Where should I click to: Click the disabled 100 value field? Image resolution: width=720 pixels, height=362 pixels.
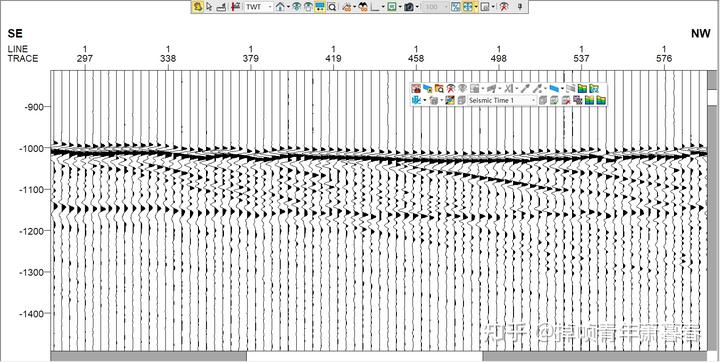[x=434, y=7]
